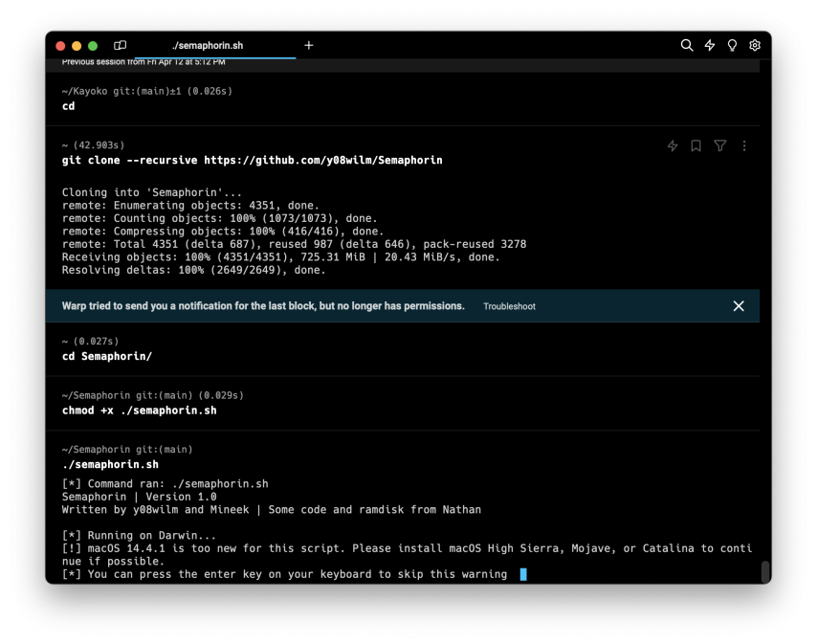The height and width of the screenshot is (644, 817).
Task: Click the '[*] Command ran: ./semaphorin.sh' line
Action: 165,483
